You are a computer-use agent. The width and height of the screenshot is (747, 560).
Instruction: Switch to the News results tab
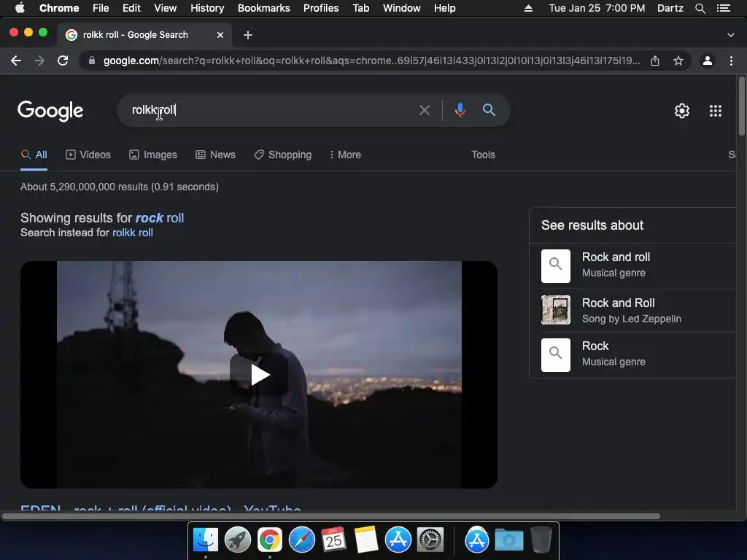[x=215, y=155]
